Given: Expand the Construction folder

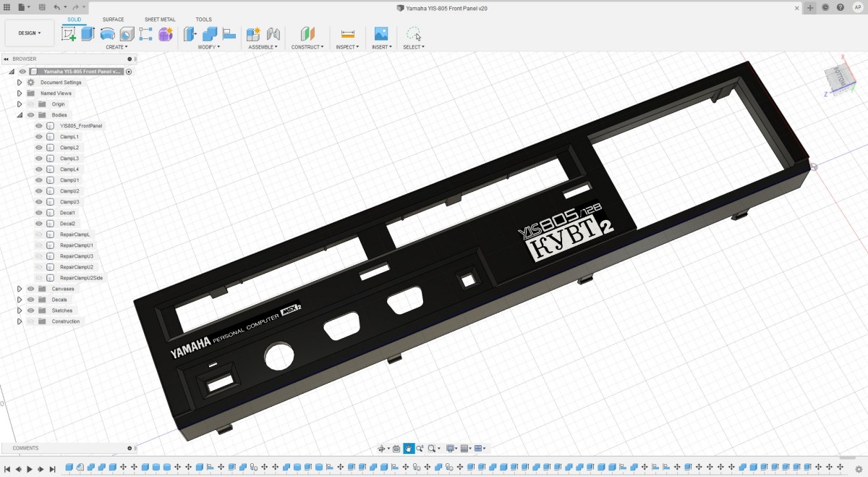Looking at the screenshot, I should coord(20,321).
